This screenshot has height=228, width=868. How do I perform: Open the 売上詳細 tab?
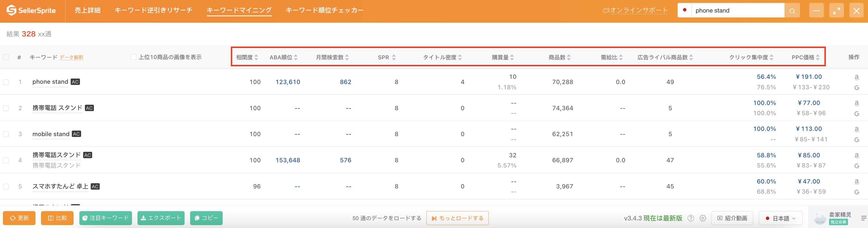tap(87, 10)
